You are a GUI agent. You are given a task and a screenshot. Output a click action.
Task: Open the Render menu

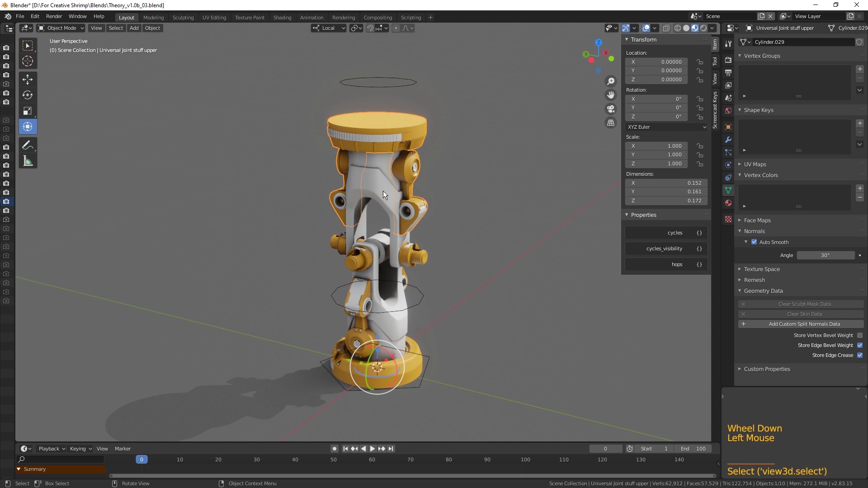click(54, 16)
